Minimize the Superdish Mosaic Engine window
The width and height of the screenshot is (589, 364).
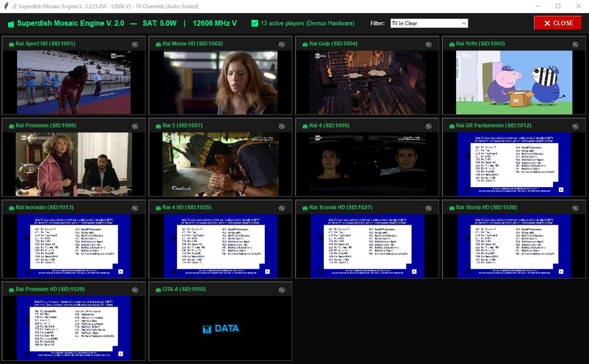coord(537,6)
